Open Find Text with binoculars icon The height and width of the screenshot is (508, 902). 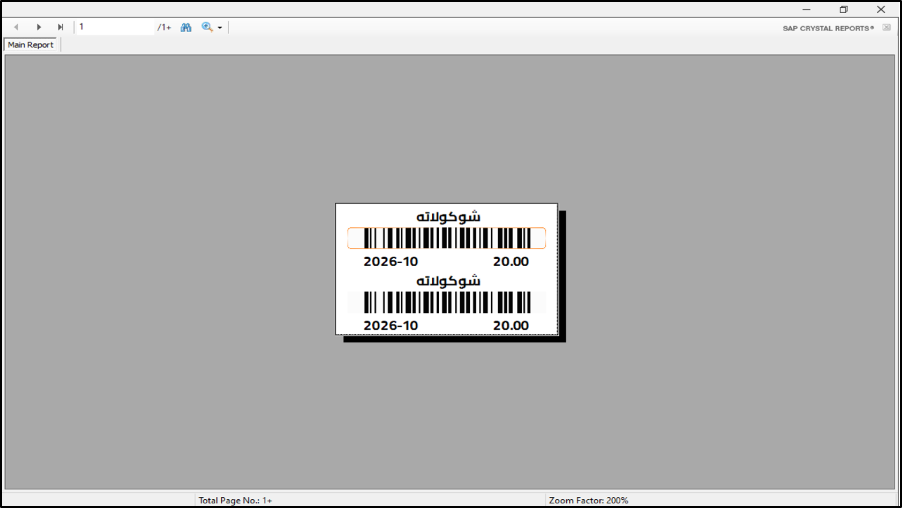[x=186, y=27]
